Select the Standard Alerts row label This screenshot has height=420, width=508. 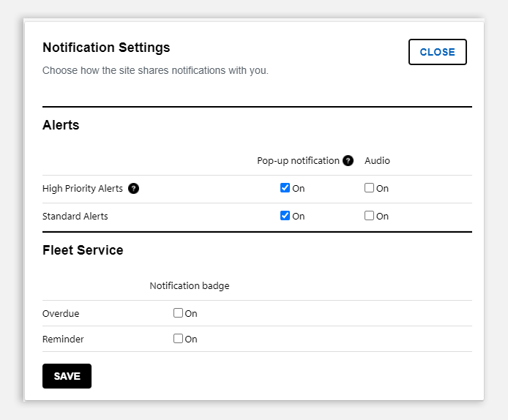pyautogui.click(x=75, y=217)
